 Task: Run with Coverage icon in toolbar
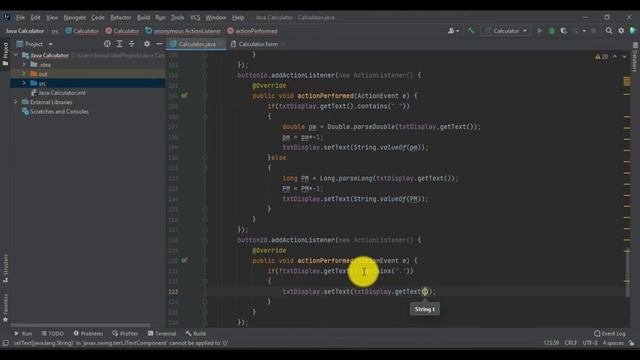click(x=564, y=31)
